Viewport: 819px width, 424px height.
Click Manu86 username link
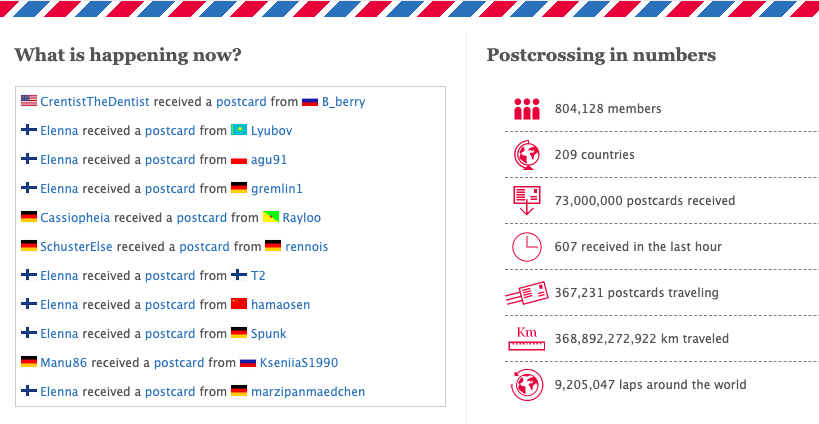coord(64,362)
